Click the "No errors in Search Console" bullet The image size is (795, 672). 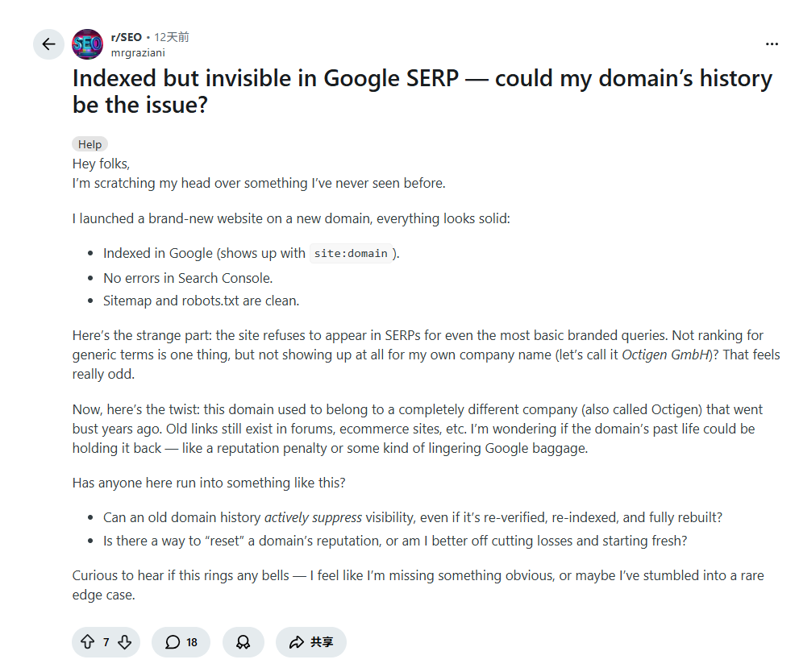coord(188,278)
